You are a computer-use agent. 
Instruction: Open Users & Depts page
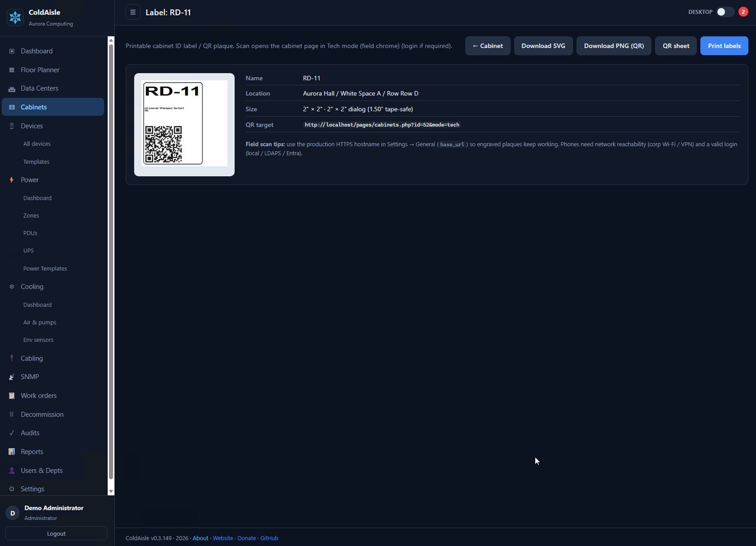[53, 471]
